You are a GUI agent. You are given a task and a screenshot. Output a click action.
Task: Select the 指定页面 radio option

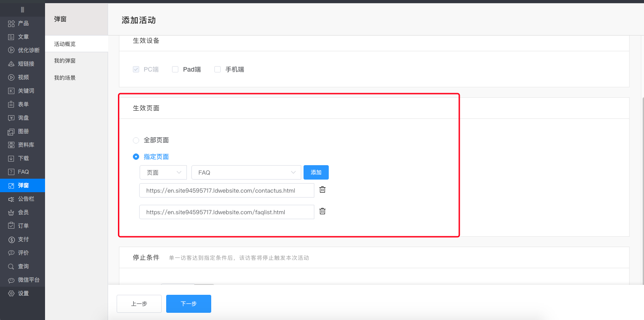pyautogui.click(x=136, y=157)
